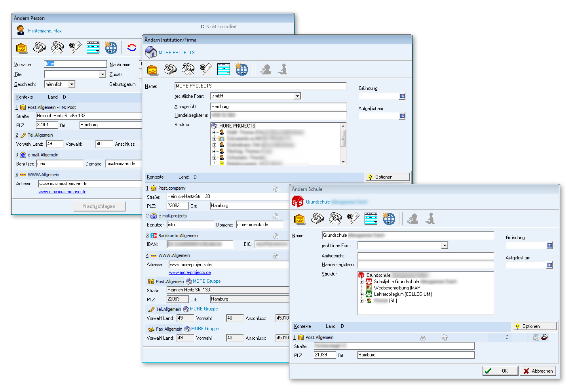Click the Vorname input field containing Max
Image resolution: width=574 pixels, height=392 pixels.
tap(75, 64)
